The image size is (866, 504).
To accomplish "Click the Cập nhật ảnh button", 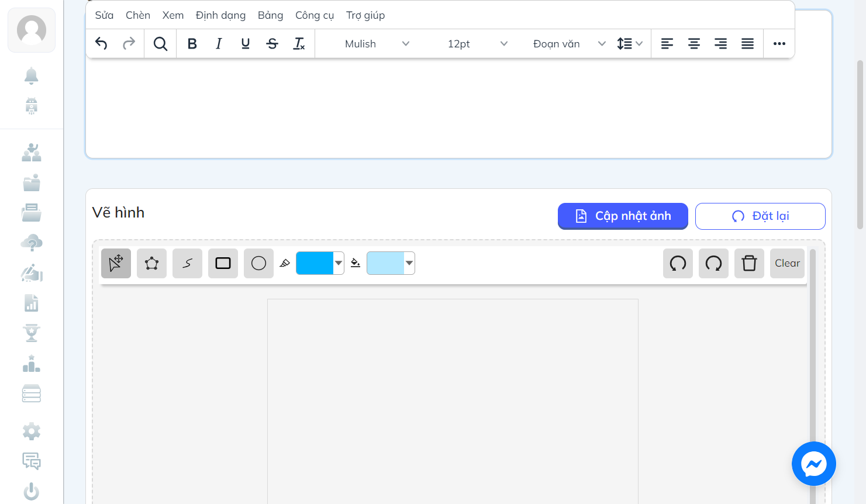I will tap(623, 216).
